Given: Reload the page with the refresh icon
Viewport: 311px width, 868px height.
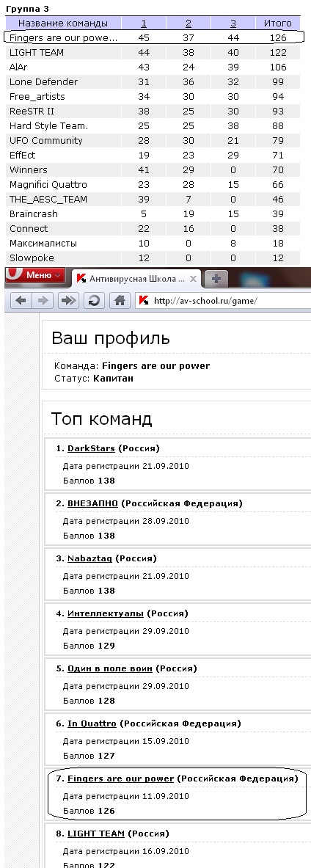Looking at the screenshot, I should tap(94, 301).
